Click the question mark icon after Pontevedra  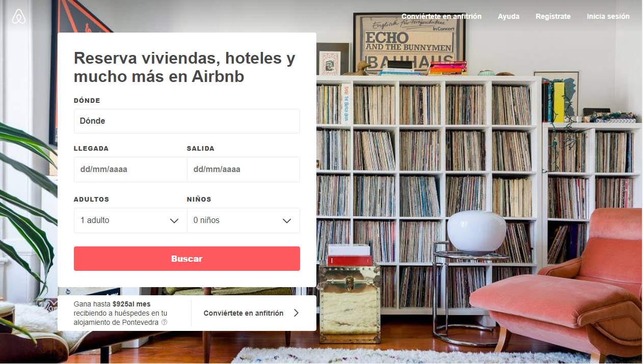coord(164,322)
